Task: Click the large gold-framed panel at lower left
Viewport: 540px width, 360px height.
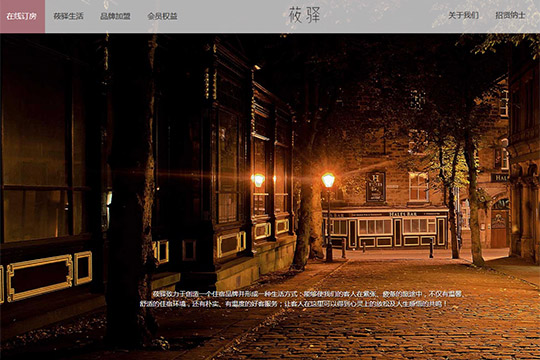Action: (40, 278)
